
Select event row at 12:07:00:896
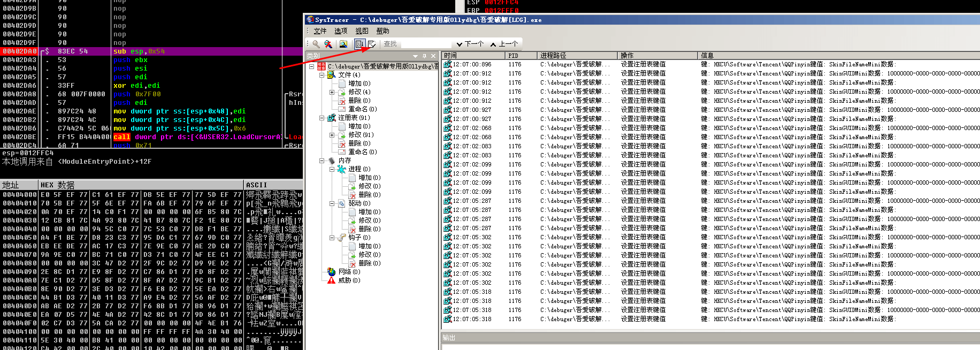point(711,64)
